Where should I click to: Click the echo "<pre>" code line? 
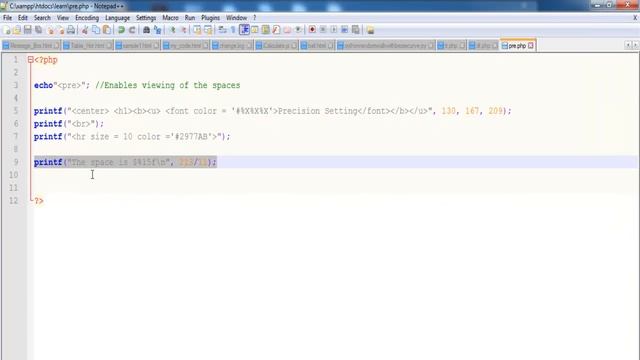(x=62, y=85)
